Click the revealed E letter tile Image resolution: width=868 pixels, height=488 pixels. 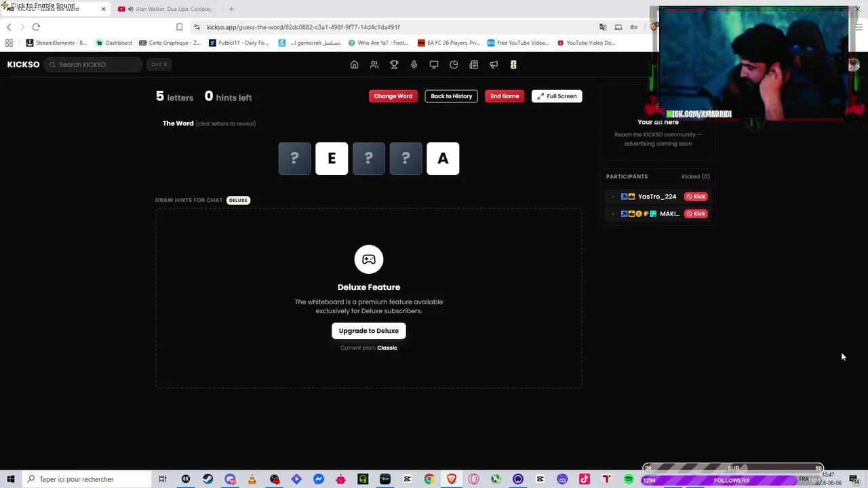pos(332,159)
